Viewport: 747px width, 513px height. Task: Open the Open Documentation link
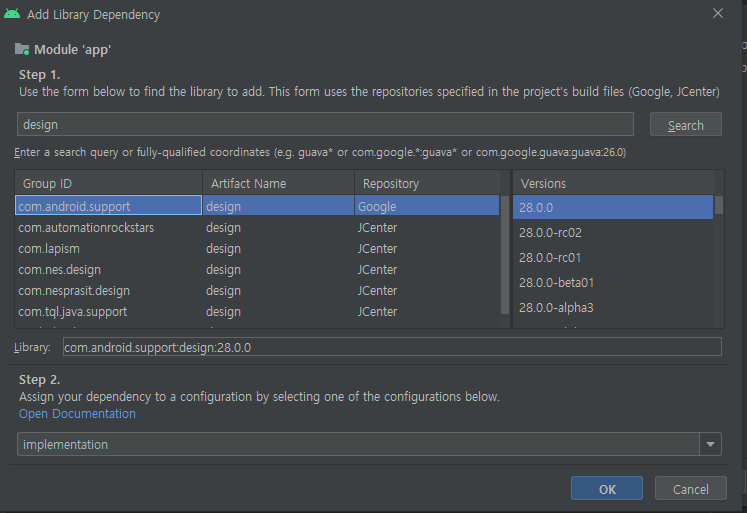[77, 413]
